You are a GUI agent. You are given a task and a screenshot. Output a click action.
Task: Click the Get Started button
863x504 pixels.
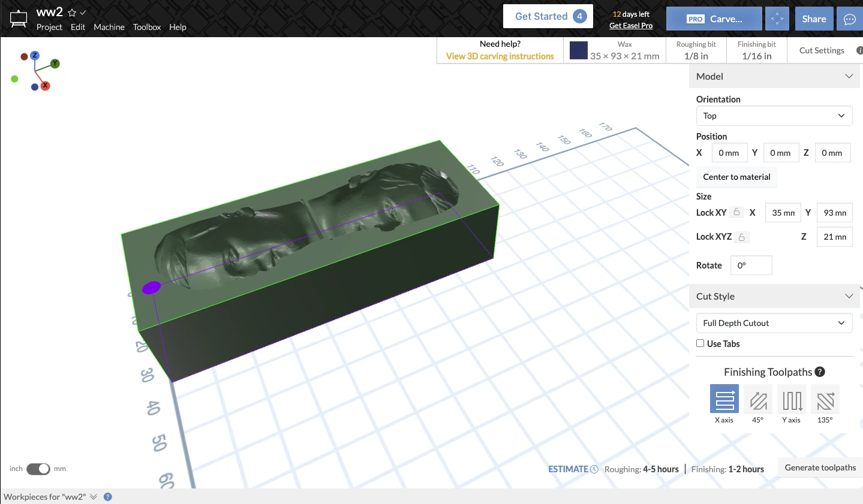click(548, 16)
